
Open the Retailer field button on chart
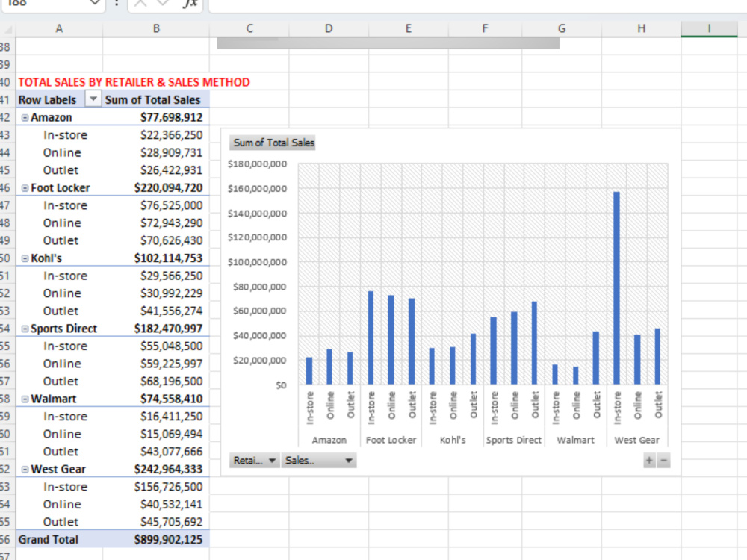254,461
